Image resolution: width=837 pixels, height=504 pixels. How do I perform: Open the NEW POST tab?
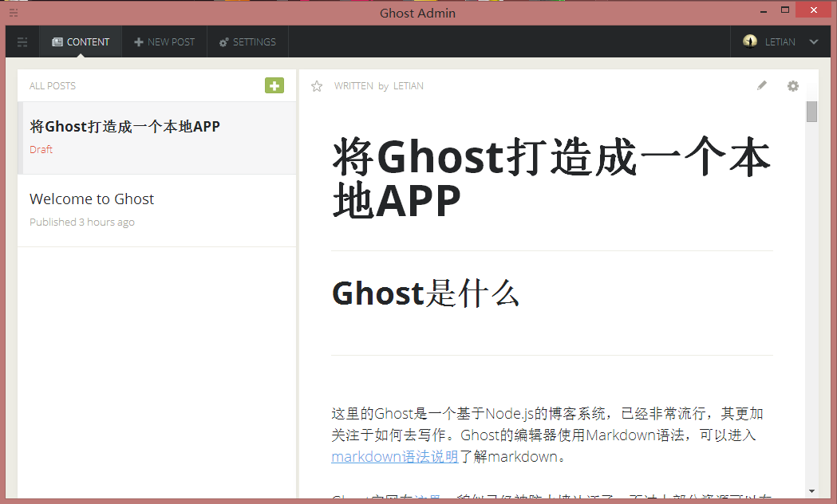click(x=164, y=41)
